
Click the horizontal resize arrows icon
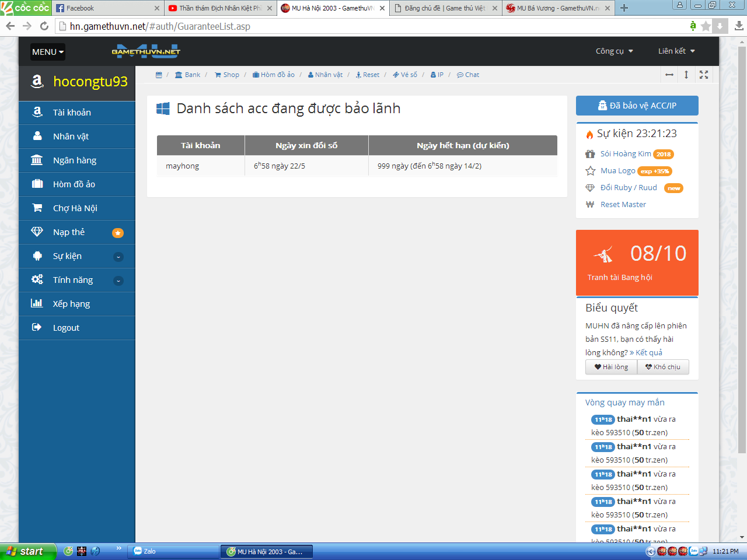click(x=669, y=75)
